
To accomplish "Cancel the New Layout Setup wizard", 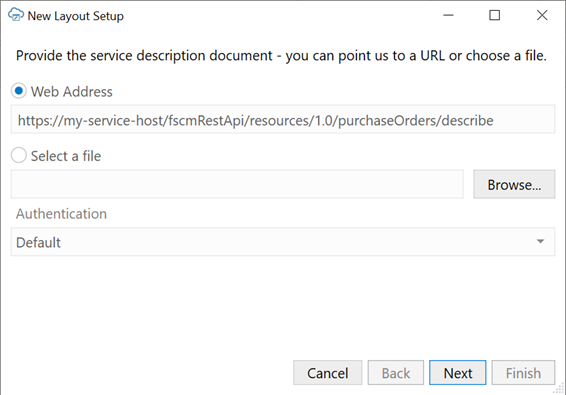I will tap(327, 373).
